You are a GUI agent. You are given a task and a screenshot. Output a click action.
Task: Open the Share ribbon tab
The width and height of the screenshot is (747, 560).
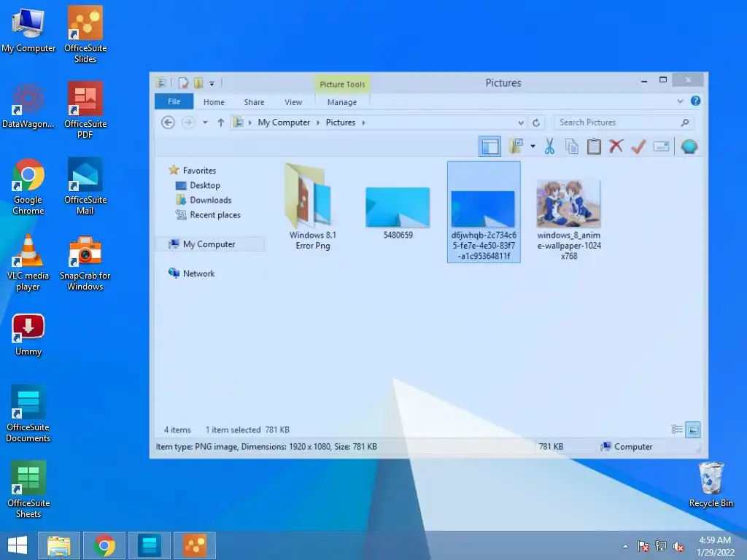click(x=254, y=102)
